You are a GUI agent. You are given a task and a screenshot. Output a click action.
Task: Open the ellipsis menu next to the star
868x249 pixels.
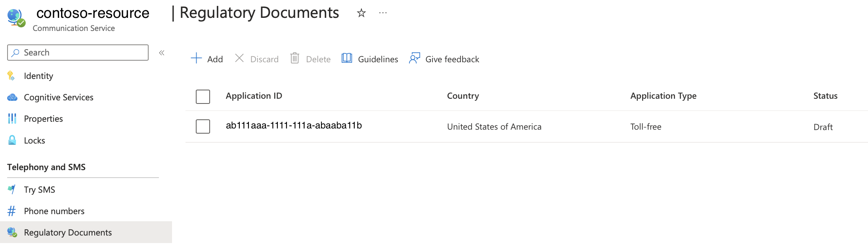[x=383, y=13]
